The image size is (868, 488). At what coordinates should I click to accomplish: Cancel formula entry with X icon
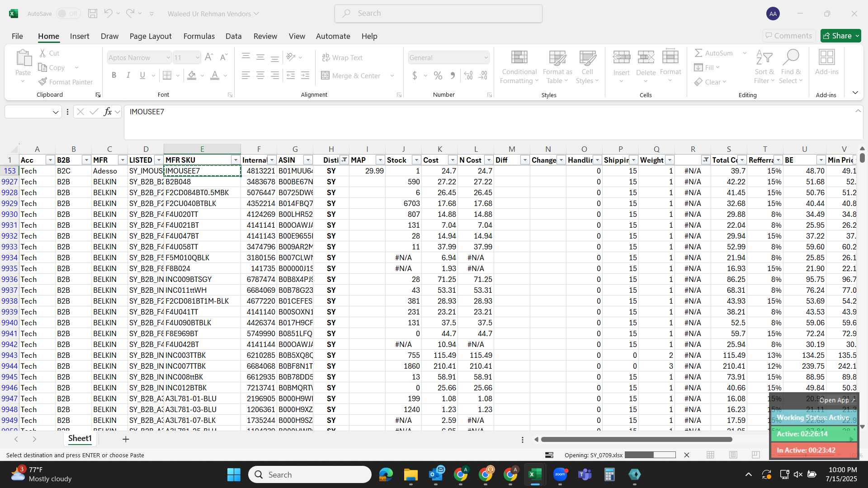click(80, 112)
